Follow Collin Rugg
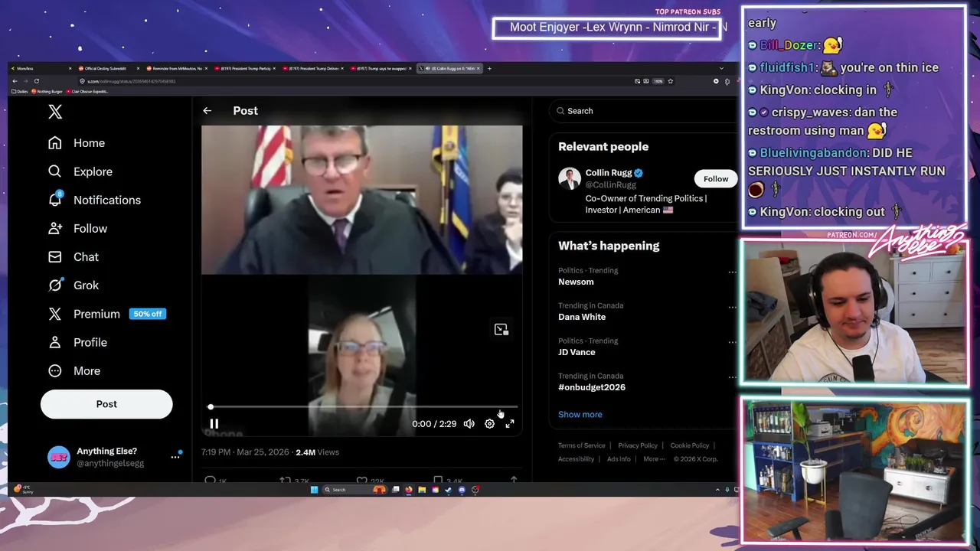Image resolution: width=980 pixels, height=551 pixels. (716, 179)
